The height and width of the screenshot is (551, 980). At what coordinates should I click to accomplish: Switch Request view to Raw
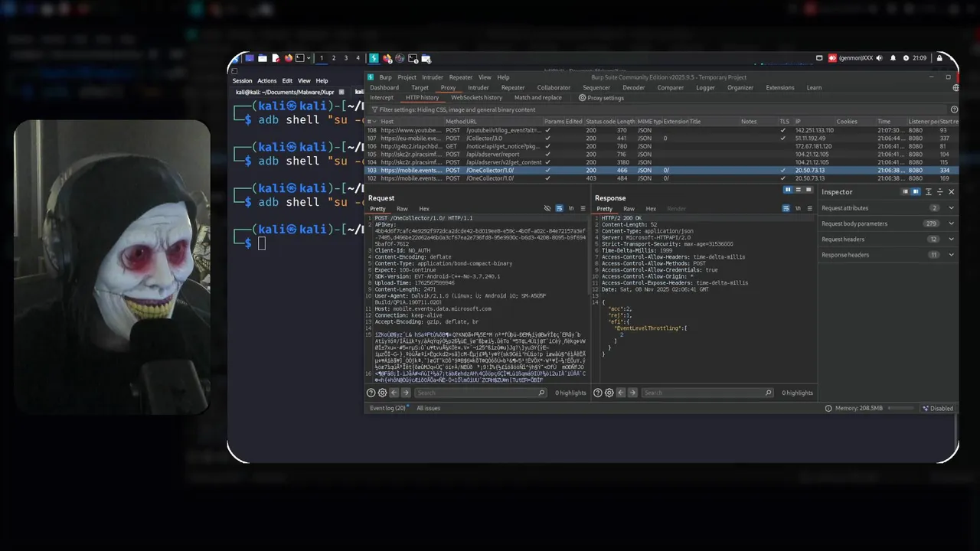(402, 209)
